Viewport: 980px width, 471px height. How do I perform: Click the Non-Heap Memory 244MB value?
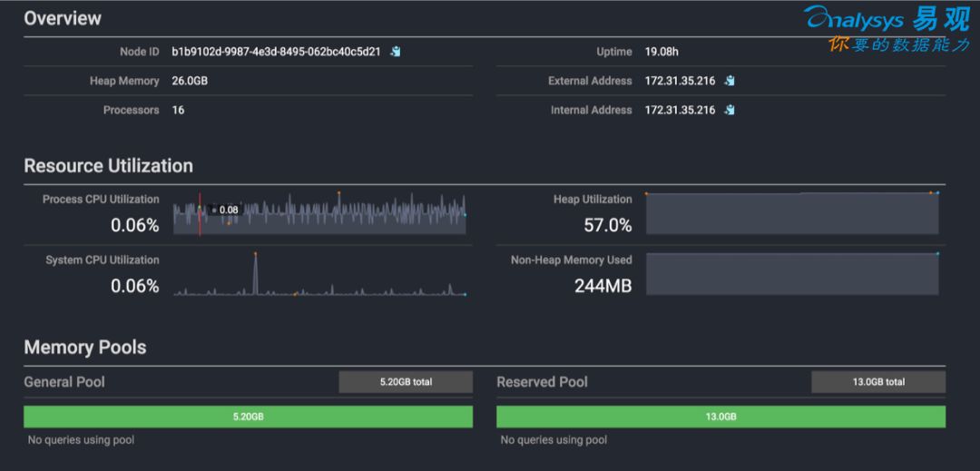603,286
